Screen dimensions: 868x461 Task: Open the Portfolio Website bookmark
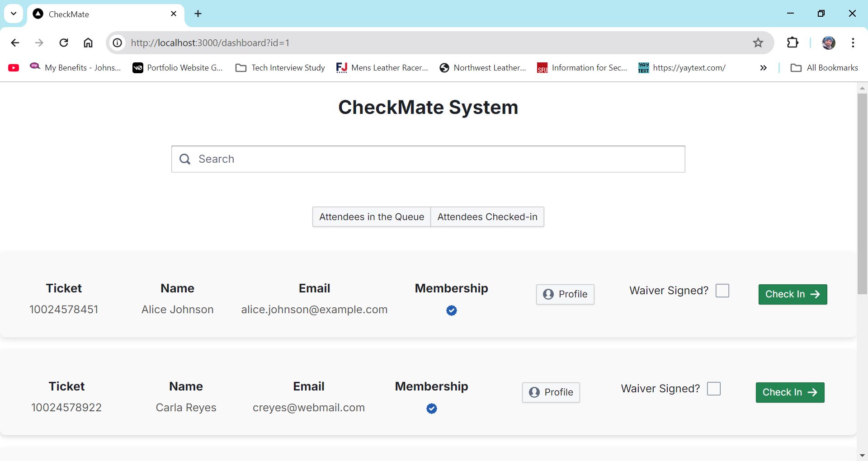point(178,68)
